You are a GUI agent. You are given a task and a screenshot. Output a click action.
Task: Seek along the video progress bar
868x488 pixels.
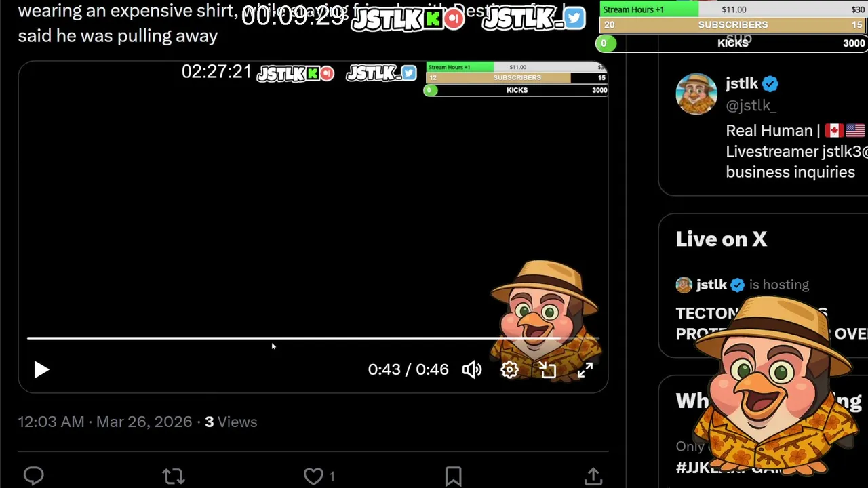click(313, 338)
